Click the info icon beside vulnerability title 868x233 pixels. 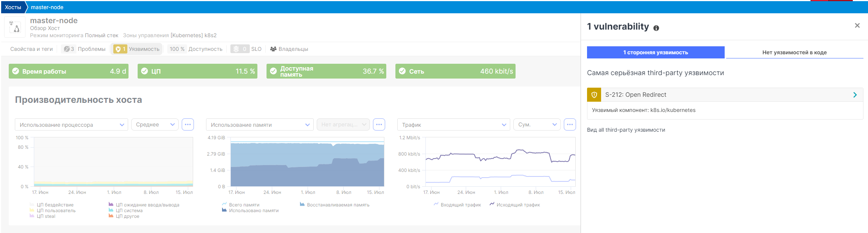pyautogui.click(x=656, y=28)
